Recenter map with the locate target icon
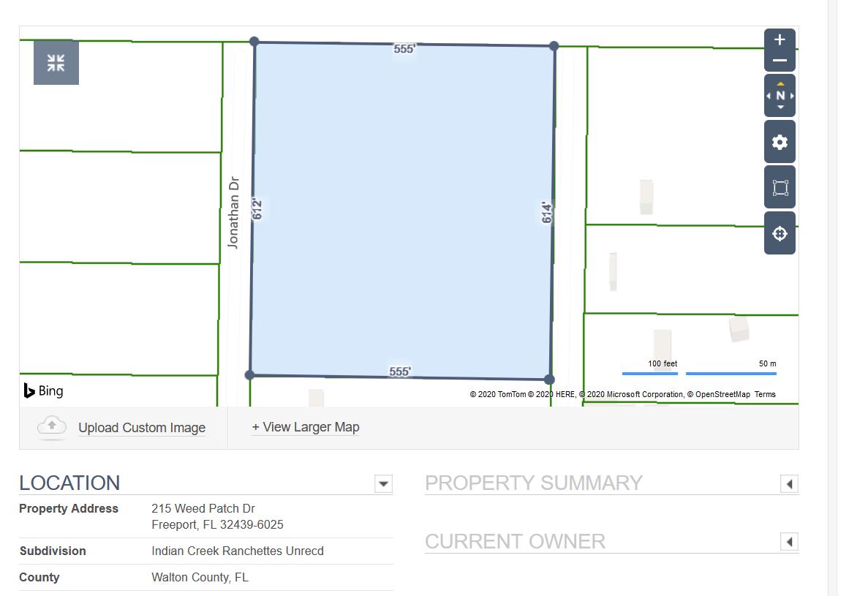 (780, 233)
